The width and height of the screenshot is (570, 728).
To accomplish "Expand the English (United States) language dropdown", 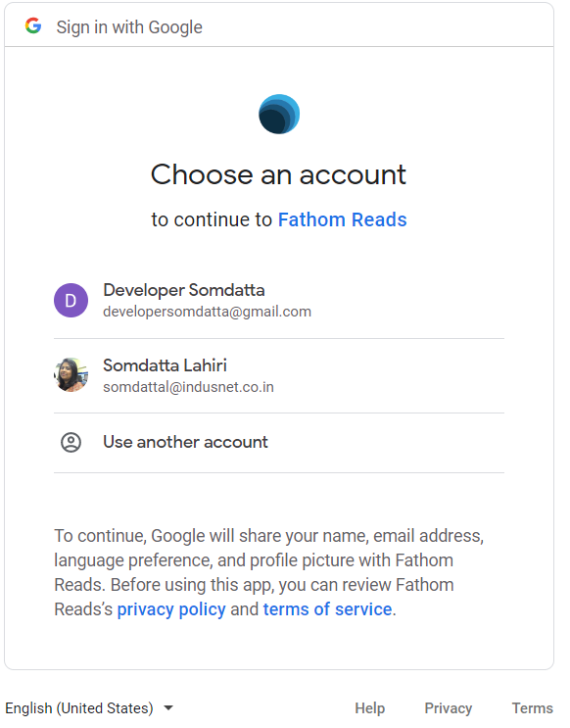I will click(x=89, y=708).
